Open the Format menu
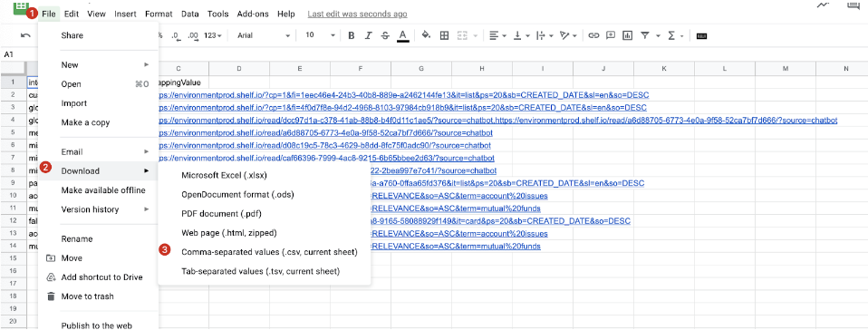Image resolution: width=868 pixels, height=330 pixels. (159, 14)
